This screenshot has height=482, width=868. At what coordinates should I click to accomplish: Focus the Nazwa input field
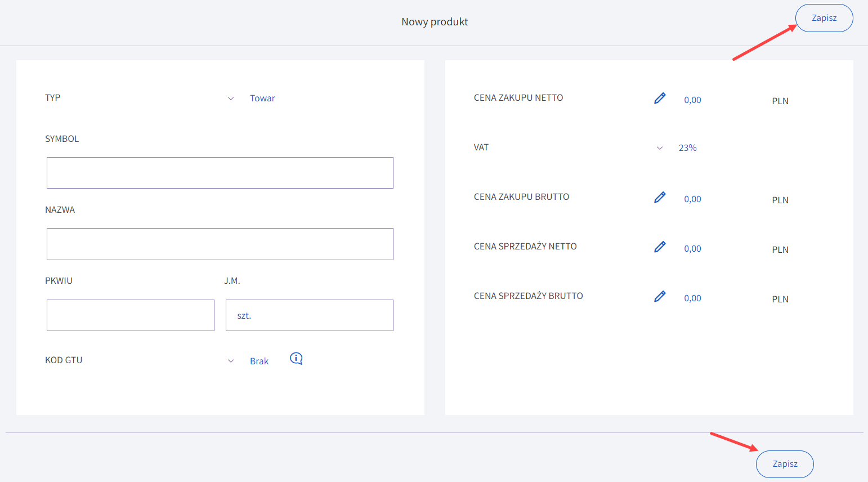[220, 244]
